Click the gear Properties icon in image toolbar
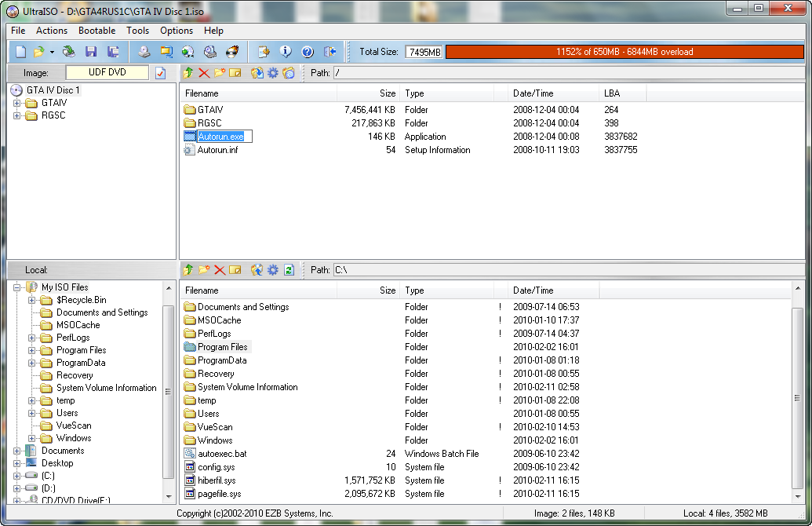This screenshot has height=526, width=812. tap(273, 73)
